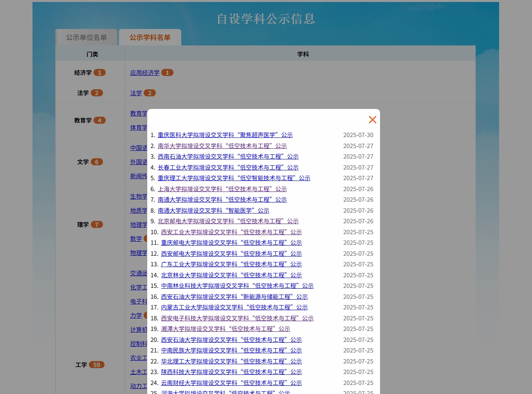Open 云南财经大学 低空技术与工程 notice

coord(231,383)
